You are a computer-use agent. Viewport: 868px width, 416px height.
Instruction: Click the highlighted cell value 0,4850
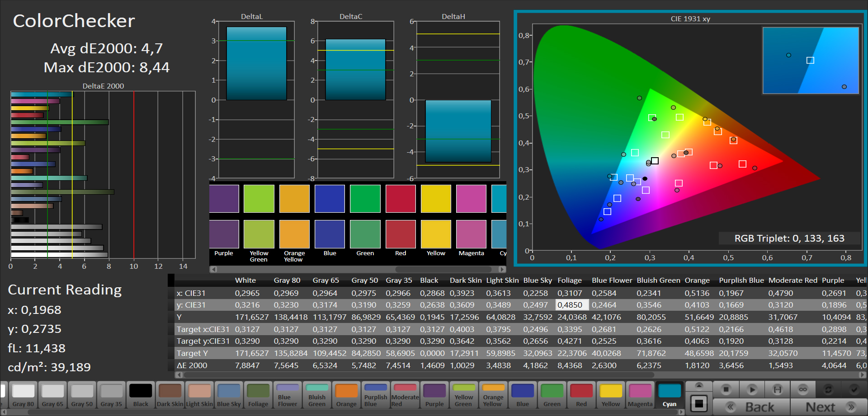[572, 305]
